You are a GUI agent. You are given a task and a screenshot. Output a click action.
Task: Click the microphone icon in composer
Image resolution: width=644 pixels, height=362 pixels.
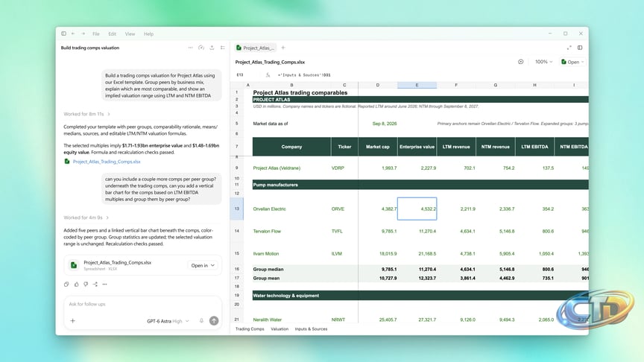tap(201, 321)
